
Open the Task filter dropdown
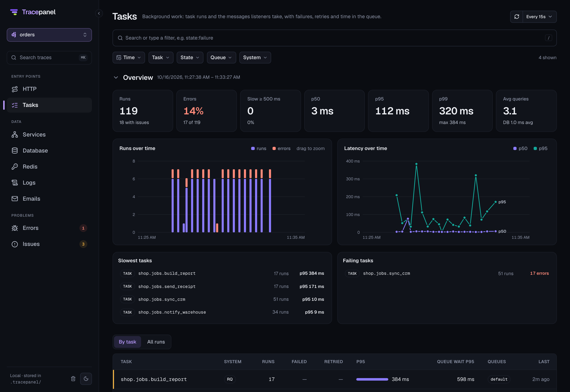pos(161,58)
